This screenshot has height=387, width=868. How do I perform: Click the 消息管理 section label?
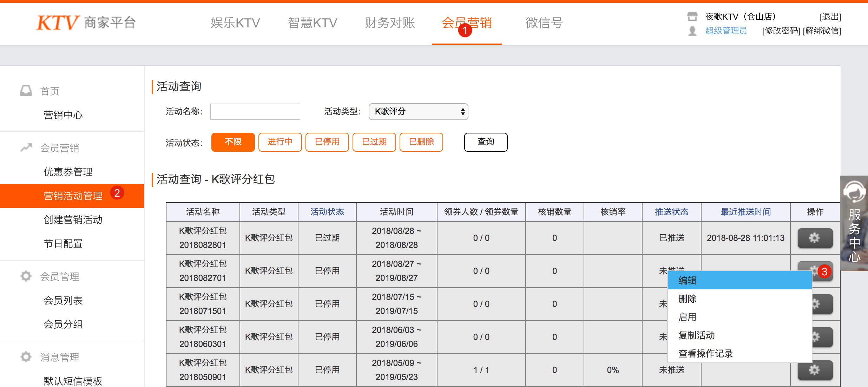(x=60, y=357)
